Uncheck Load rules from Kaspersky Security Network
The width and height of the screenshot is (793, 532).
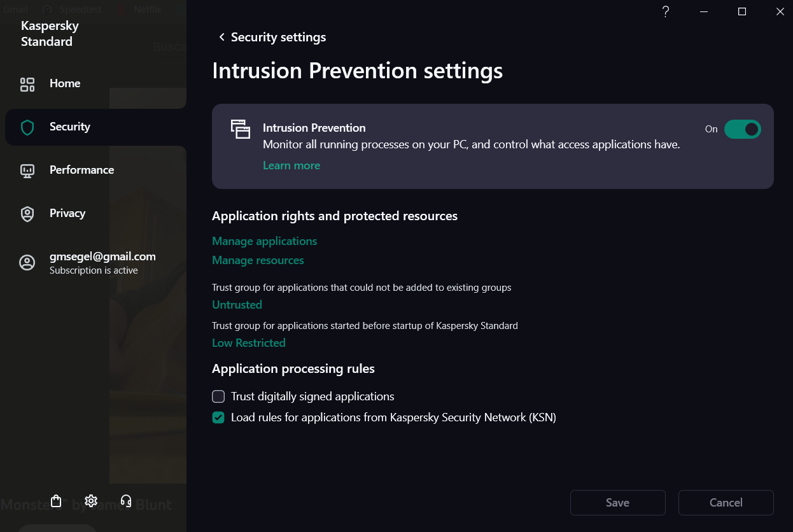pyautogui.click(x=218, y=418)
